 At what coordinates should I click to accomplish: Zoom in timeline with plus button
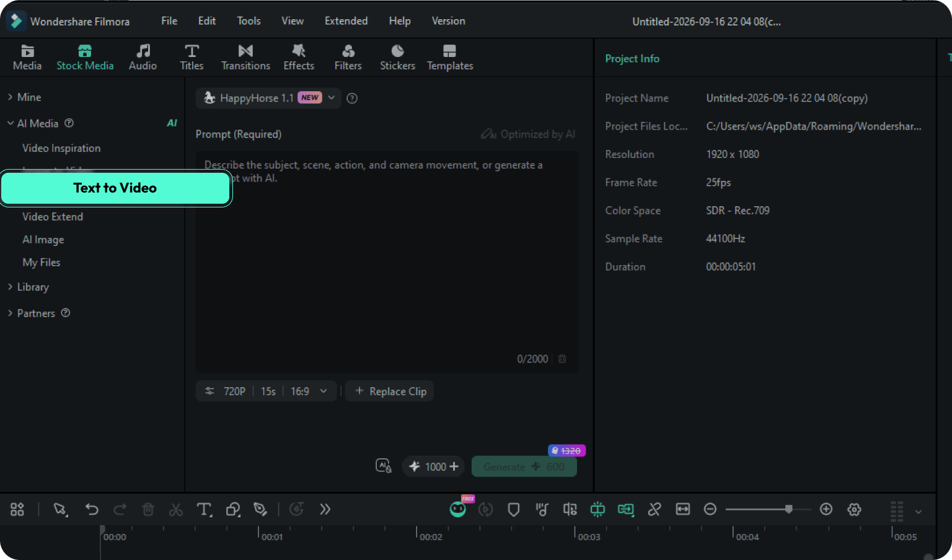[x=826, y=509]
